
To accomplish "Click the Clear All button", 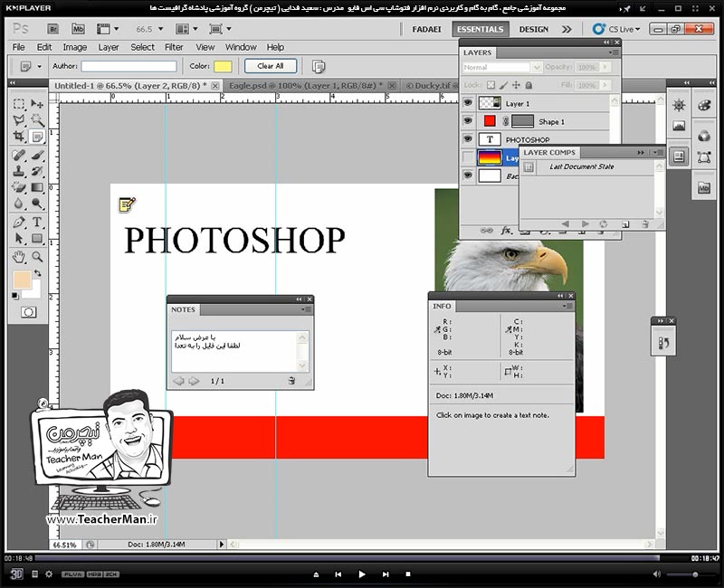I will tap(271, 66).
